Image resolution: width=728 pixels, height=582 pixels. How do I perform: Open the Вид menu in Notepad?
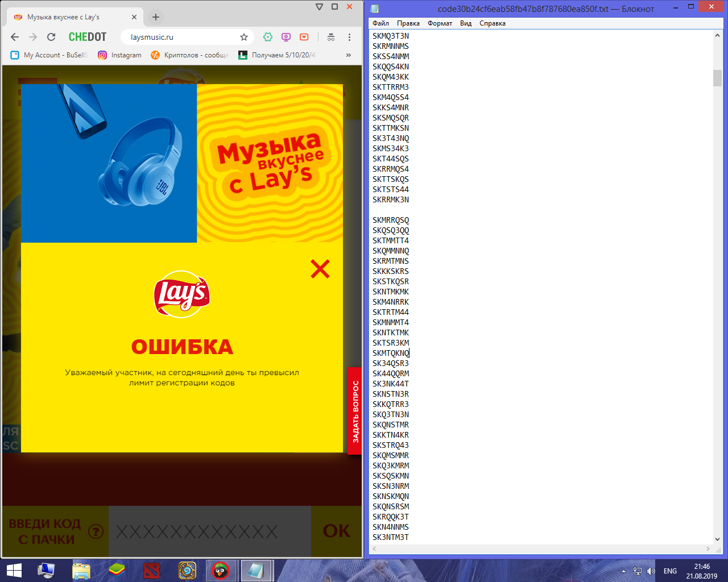click(x=466, y=23)
